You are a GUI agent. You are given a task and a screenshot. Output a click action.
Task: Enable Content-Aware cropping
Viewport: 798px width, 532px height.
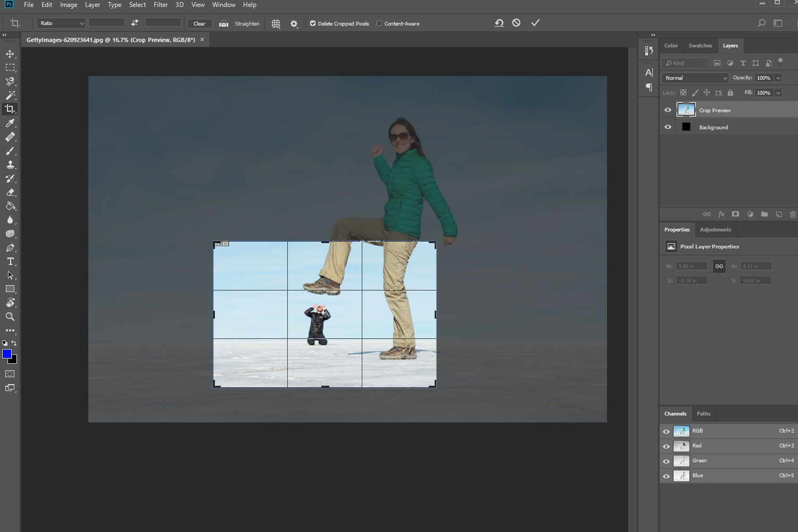coord(379,23)
